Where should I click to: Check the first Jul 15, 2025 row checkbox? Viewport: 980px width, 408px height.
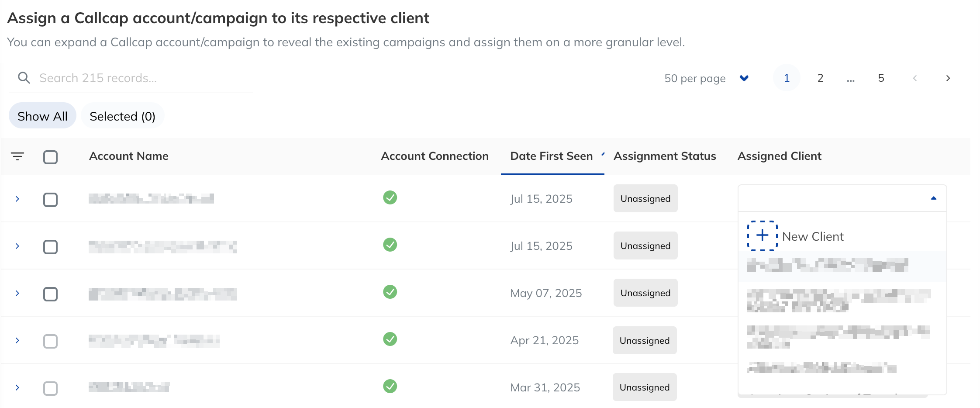tap(51, 200)
